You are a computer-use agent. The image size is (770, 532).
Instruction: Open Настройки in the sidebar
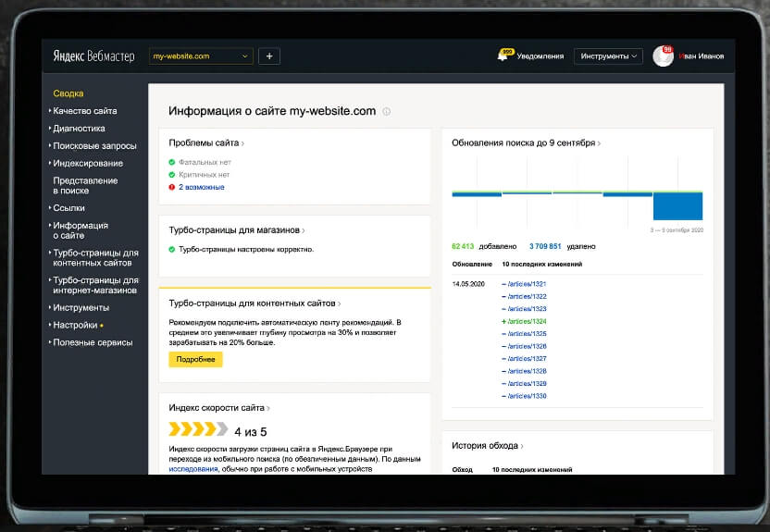tap(75, 325)
